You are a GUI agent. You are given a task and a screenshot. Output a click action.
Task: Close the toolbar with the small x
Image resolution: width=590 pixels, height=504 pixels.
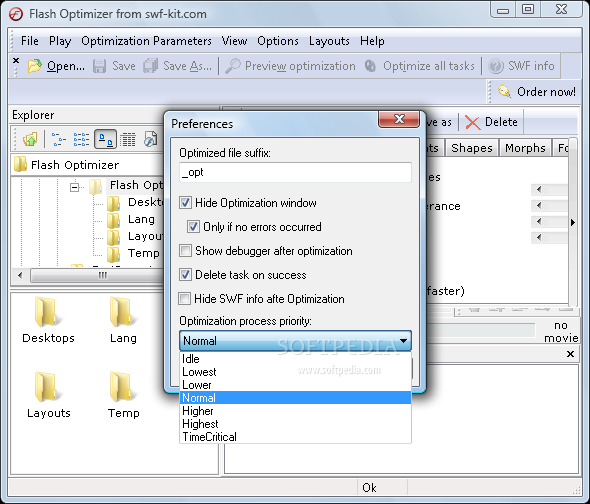pos(16,60)
